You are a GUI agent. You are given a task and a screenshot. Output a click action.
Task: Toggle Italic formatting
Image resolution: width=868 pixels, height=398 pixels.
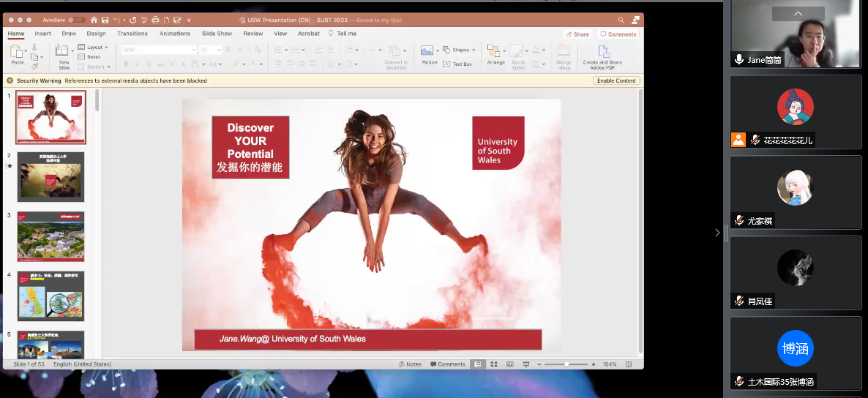[x=137, y=64]
